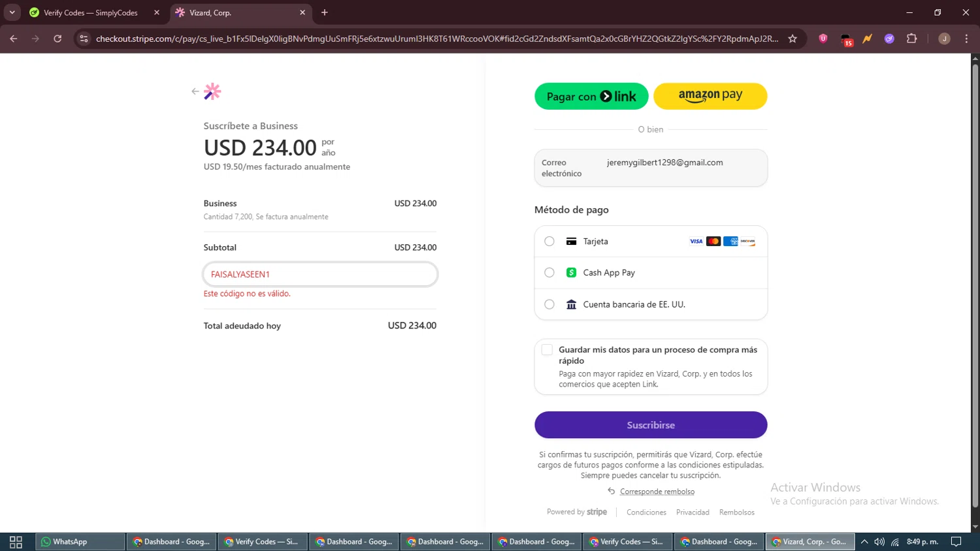This screenshot has height=551, width=980.
Task: Click the American Express logo
Action: click(730, 242)
